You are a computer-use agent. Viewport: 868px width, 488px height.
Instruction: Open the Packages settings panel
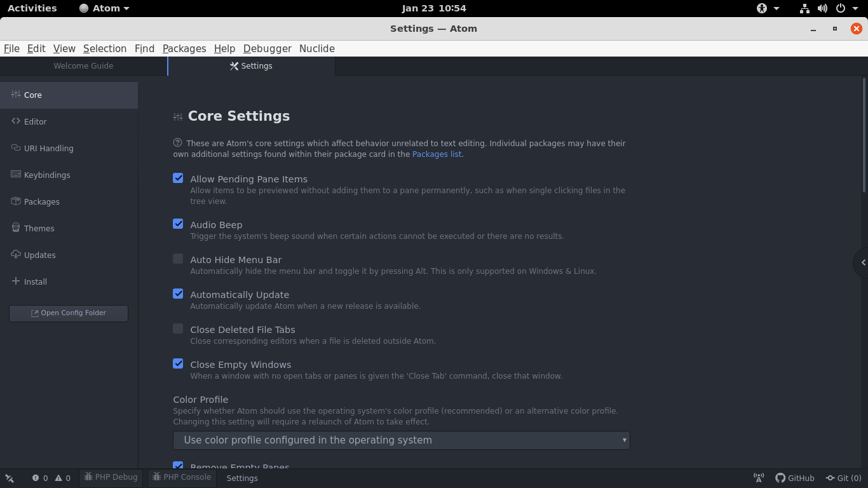click(69, 201)
